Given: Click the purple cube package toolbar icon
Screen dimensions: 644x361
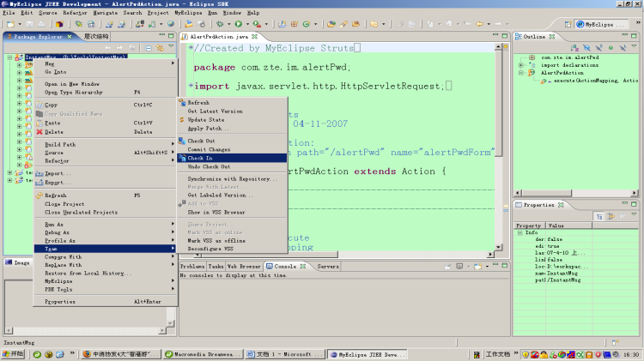Looking at the screenshot, I should tap(59, 24).
